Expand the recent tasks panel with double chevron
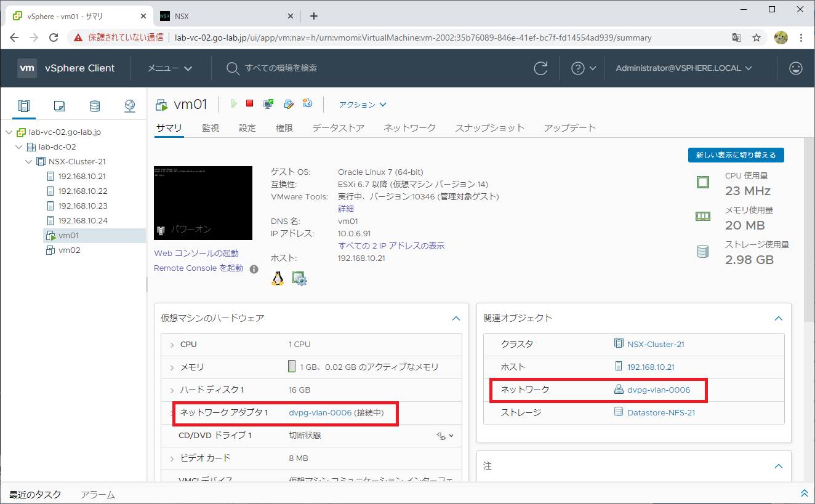Image resolution: width=815 pixels, height=504 pixels. pos(804,494)
